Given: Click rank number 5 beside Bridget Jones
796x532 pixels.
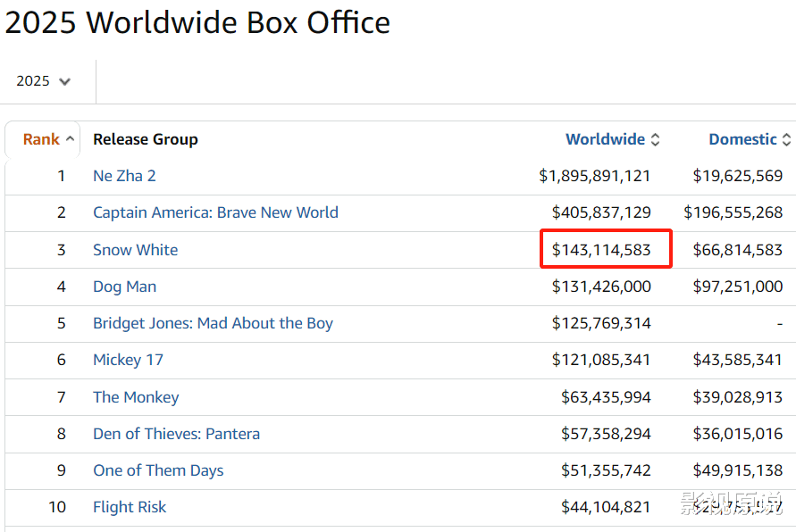Looking at the screenshot, I should 62,323.
